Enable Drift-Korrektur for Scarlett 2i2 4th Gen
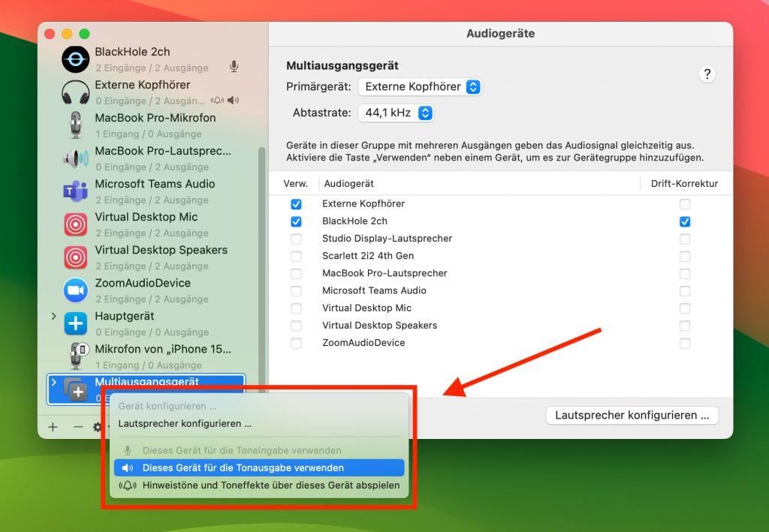Viewport: 769px width, 532px height. [x=685, y=256]
